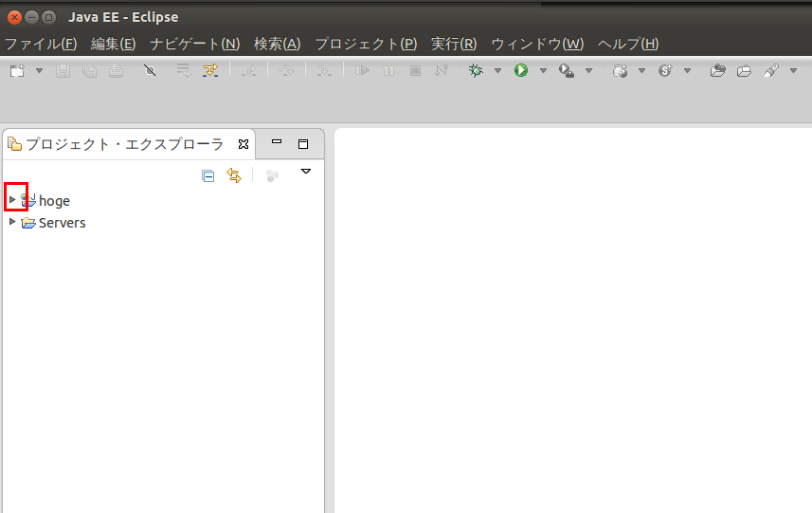Open the Debug configurations dropdown arrow
812x513 pixels.
(497, 70)
